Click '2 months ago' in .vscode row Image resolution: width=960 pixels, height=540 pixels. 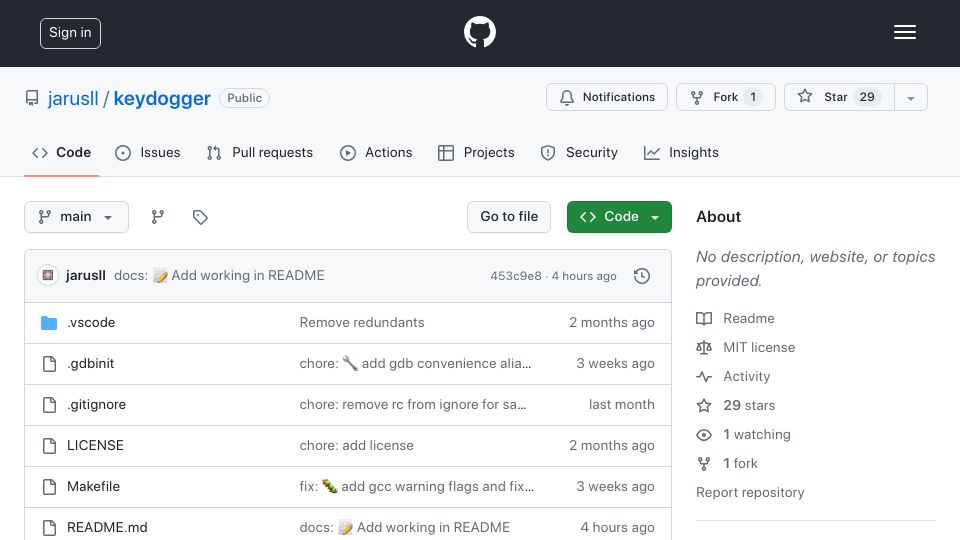[x=612, y=323]
